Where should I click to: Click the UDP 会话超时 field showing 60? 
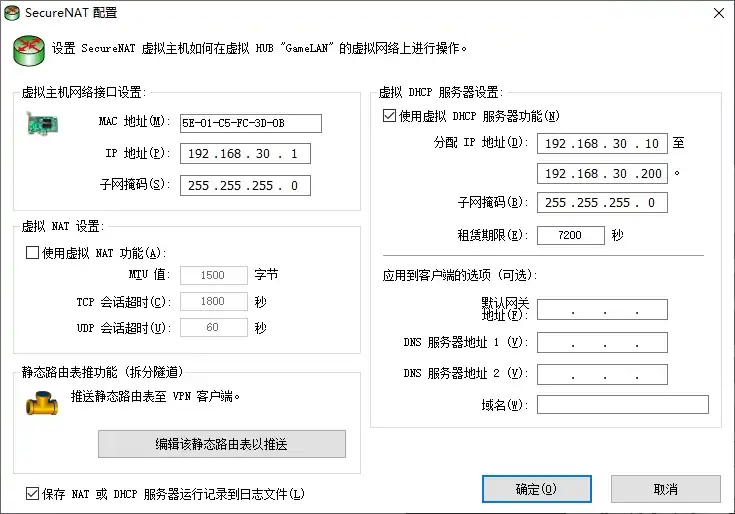coord(214,328)
